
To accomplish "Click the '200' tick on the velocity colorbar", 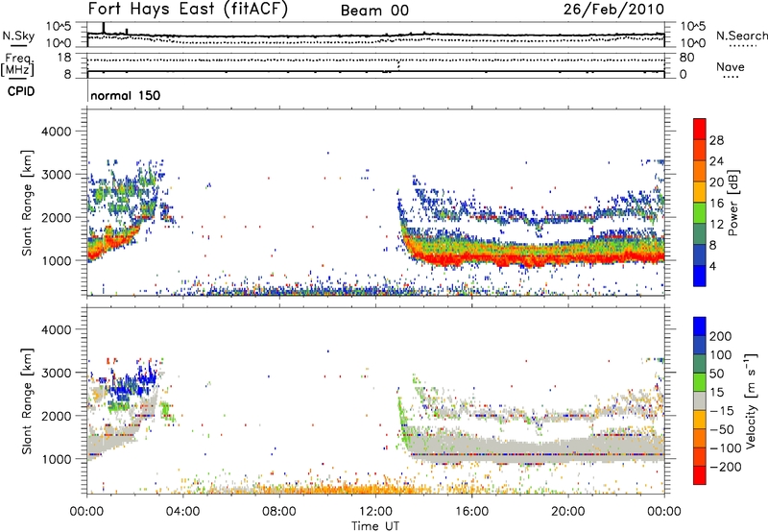I will click(x=721, y=336).
